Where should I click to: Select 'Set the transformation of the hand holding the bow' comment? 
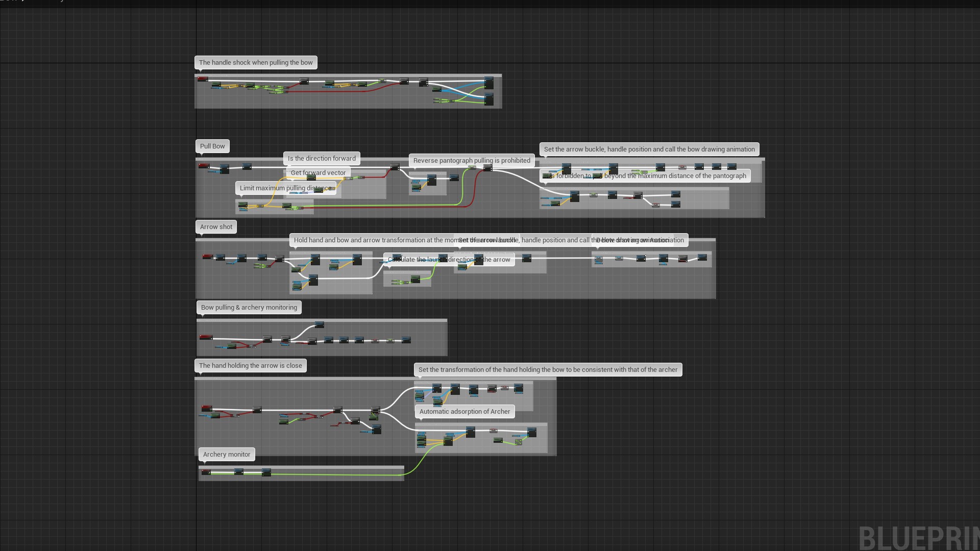click(x=548, y=370)
